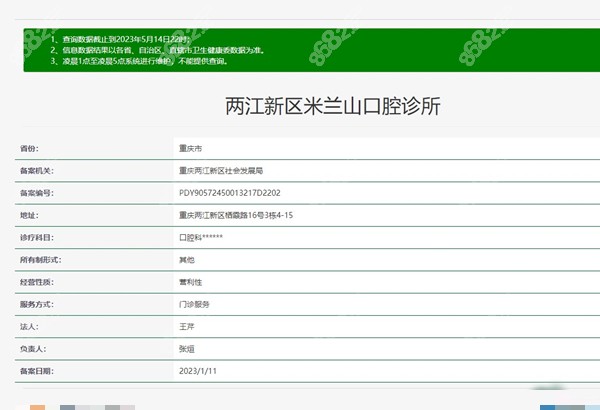Viewport: 600px width, 410px height.
Task: Select the 营利性 value
Action: [190, 282]
